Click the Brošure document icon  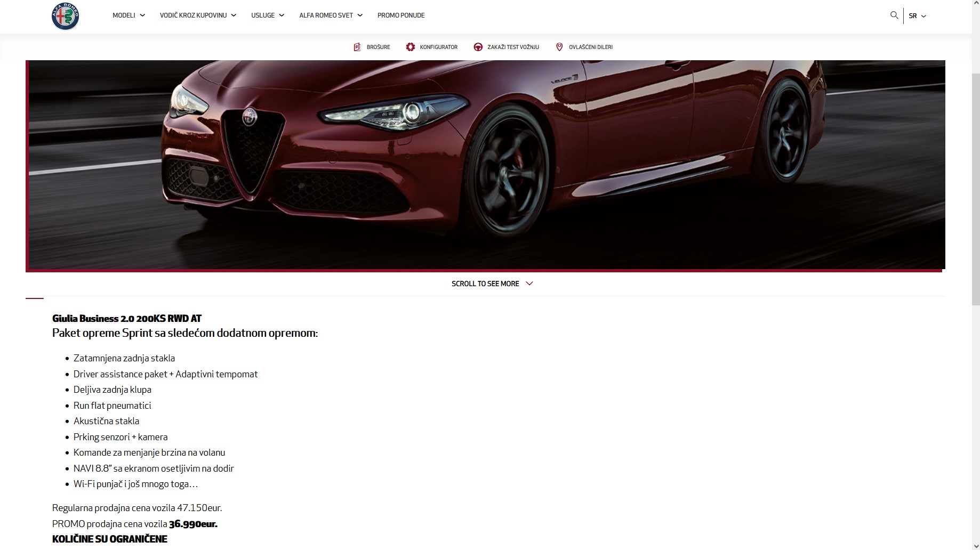tap(357, 47)
